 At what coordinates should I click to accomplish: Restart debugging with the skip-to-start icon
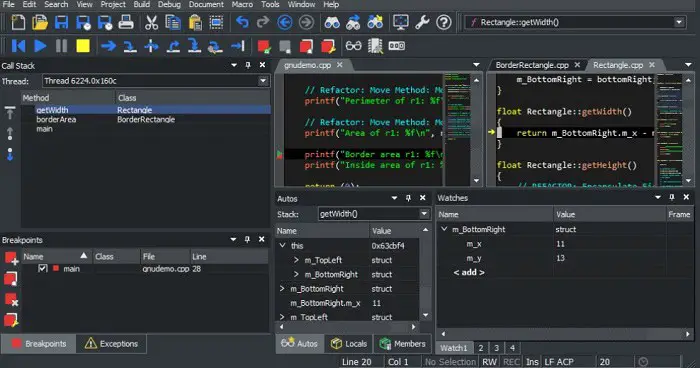point(18,46)
